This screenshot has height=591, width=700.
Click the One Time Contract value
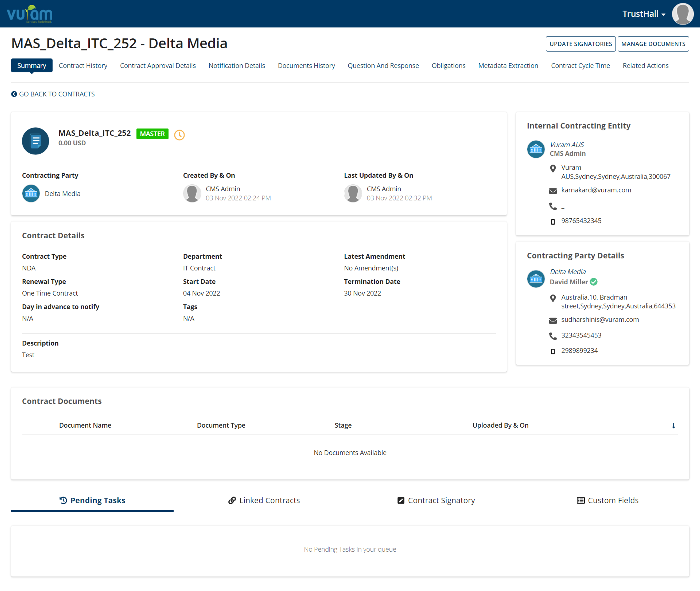point(50,293)
